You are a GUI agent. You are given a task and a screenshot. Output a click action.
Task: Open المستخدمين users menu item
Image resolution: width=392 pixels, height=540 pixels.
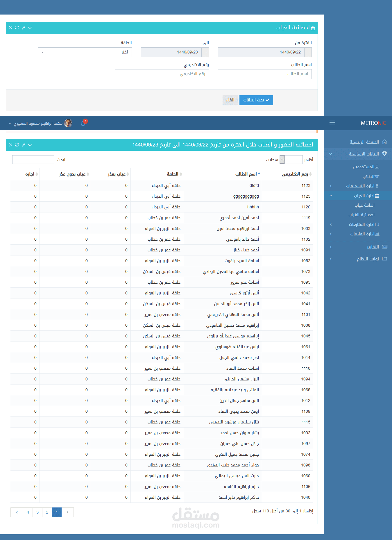pyautogui.click(x=363, y=167)
